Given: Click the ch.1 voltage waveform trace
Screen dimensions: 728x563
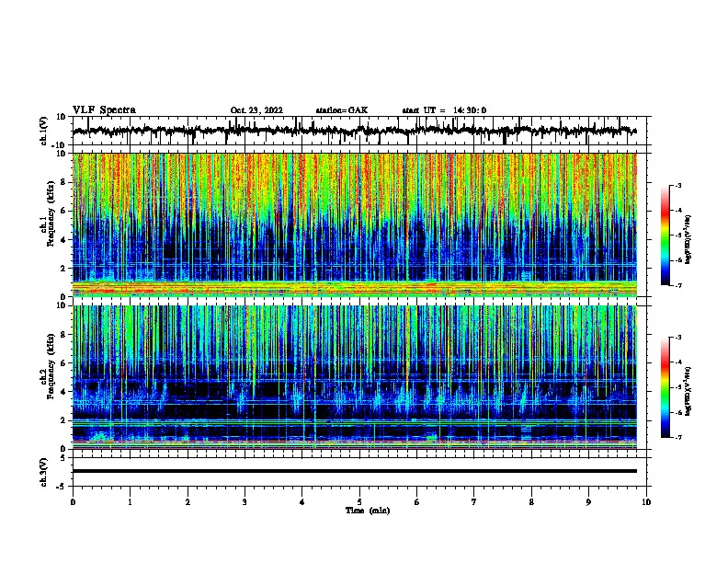Looking at the screenshot, I should click(355, 131).
